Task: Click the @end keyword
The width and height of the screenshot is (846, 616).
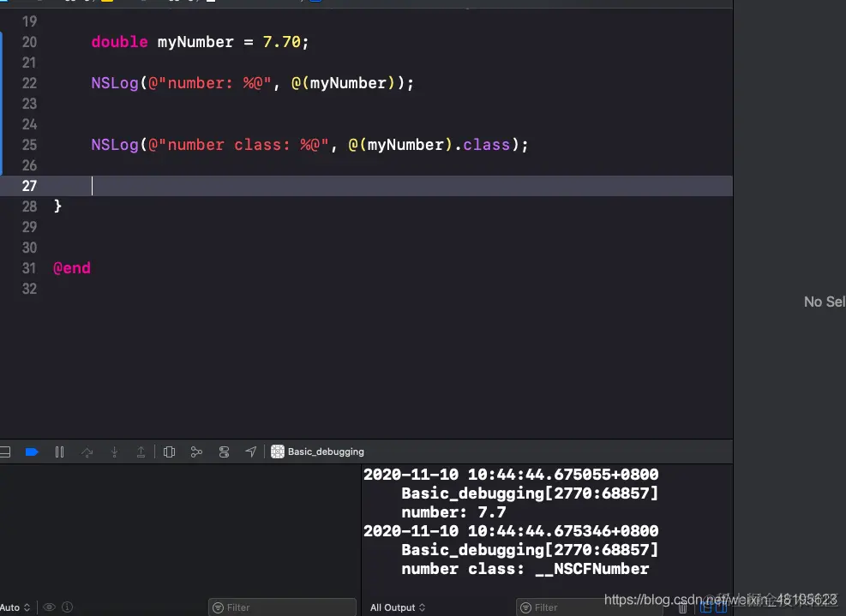Action: 72,268
